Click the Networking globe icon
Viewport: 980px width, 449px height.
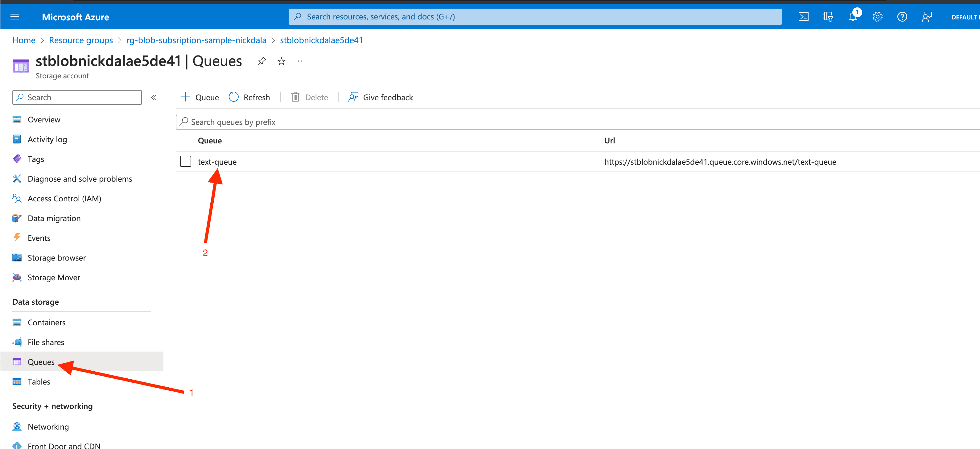[x=17, y=427]
